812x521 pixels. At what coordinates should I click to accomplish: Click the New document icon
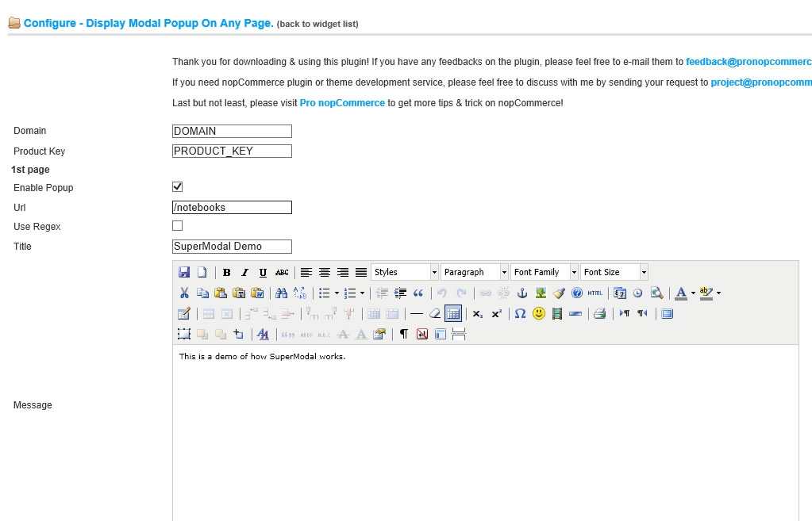pyautogui.click(x=202, y=272)
